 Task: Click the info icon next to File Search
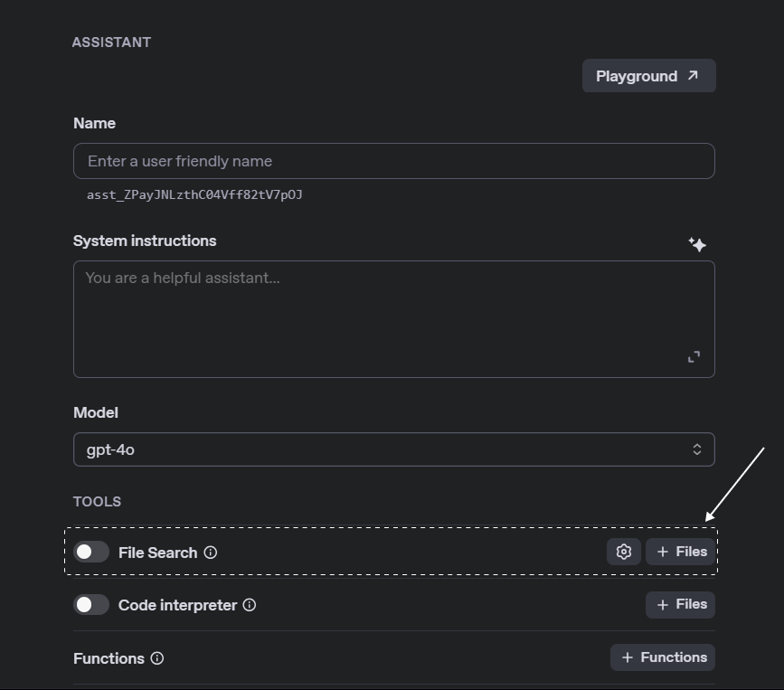212,553
